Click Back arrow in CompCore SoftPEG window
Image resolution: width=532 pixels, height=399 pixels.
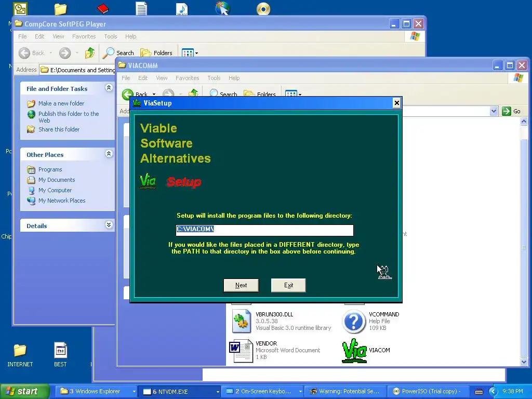coord(24,53)
